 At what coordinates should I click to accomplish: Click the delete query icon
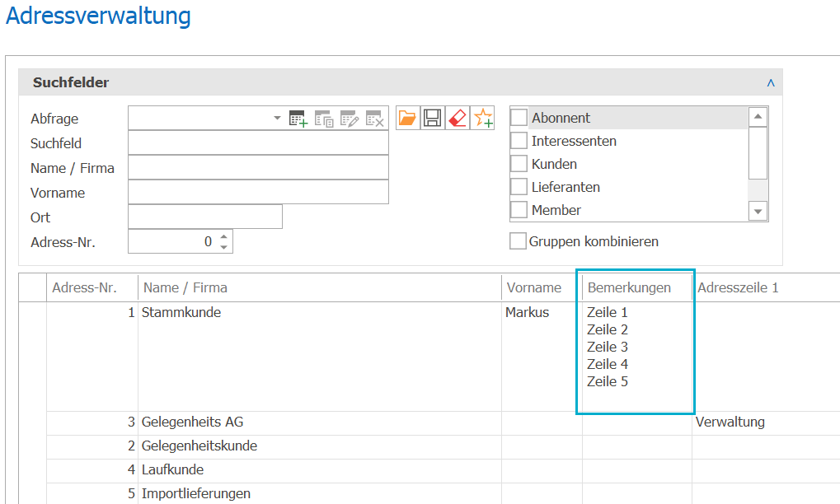click(x=375, y=119)
